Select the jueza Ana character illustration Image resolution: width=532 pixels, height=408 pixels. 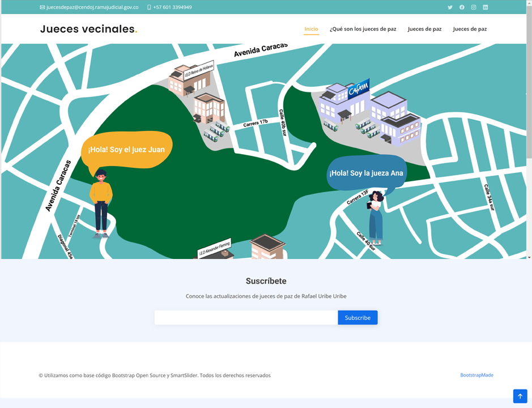[375, 217]
